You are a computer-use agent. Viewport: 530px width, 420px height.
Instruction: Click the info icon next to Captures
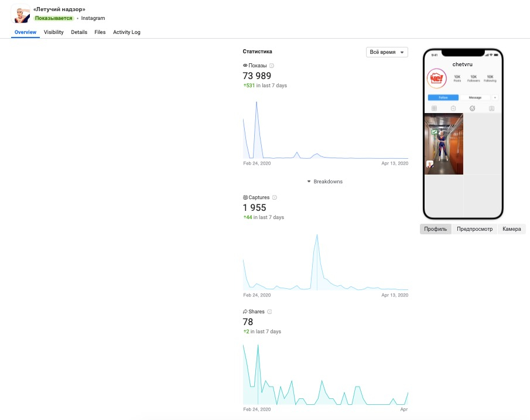pyautogui.click(x=275, y=197)
